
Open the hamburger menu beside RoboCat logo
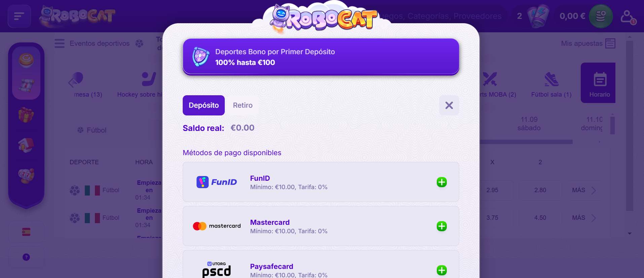19,16
